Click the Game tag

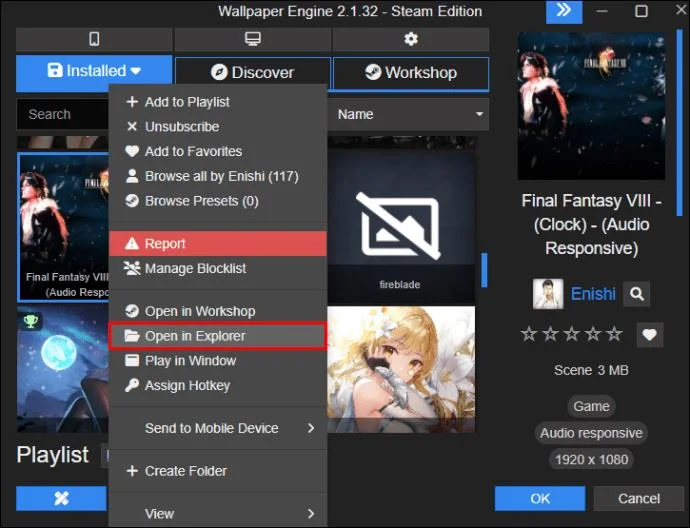tap(591, 406)
